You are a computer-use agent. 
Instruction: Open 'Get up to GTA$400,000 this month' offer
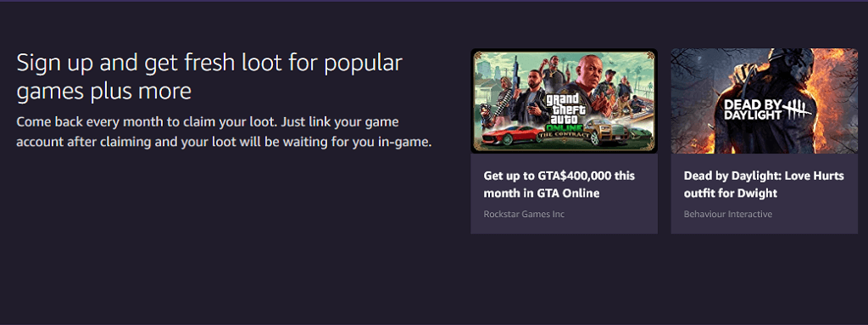(x=559, y=185)
